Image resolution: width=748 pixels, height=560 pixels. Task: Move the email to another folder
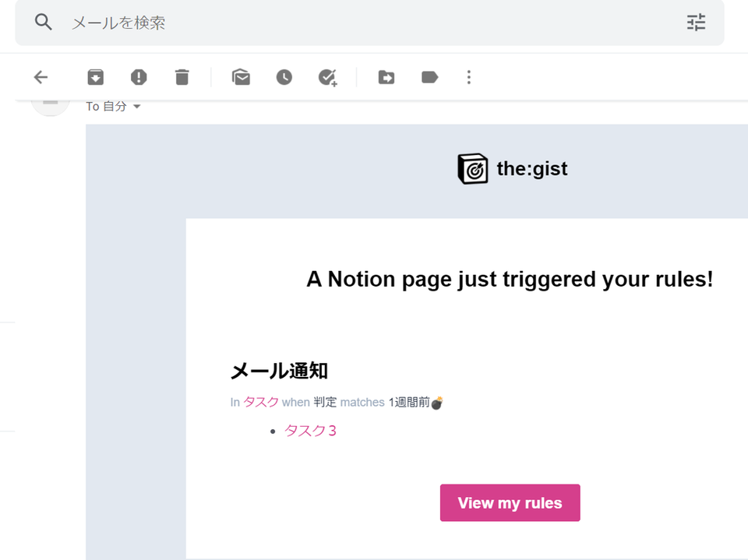click(x=386, y=77)
